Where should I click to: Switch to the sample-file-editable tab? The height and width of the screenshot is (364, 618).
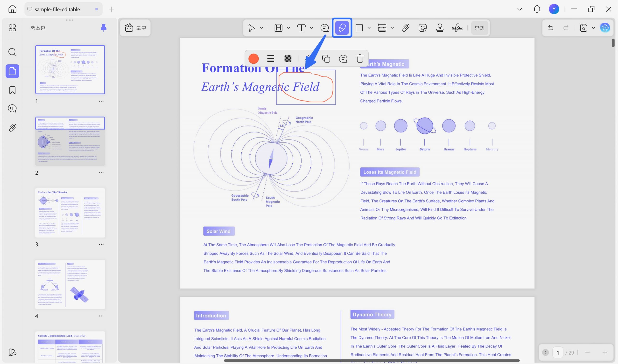63,9
